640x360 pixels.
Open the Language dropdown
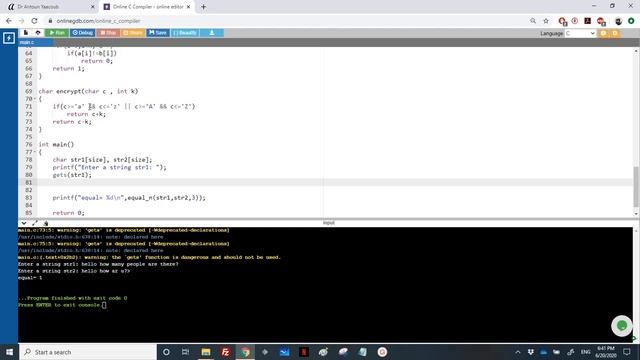(580, 33)
